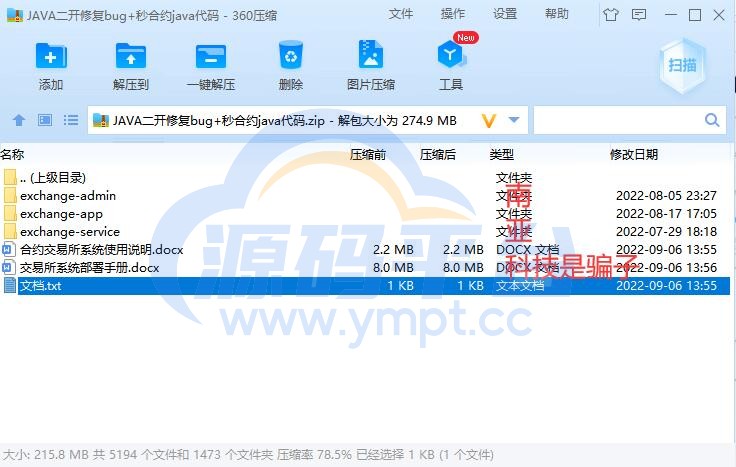Select the '.. (上级目录)' row
The width and height of the screenshot is (736, 467).
(x=365, y=177)
